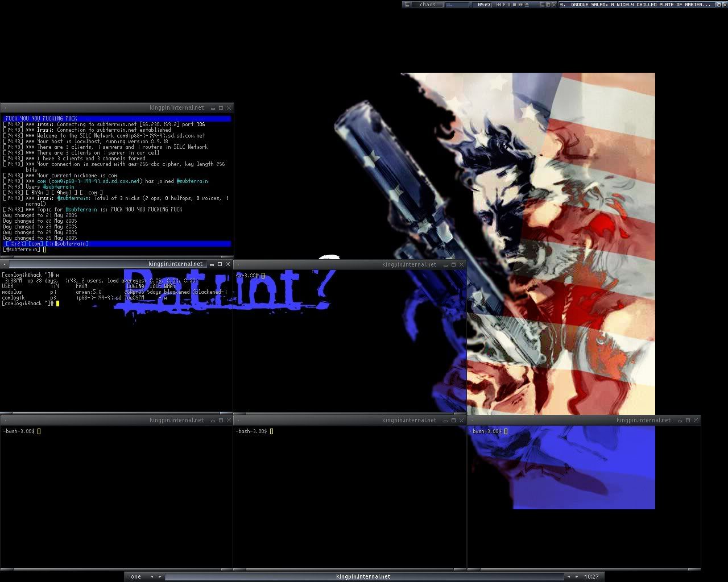
Task: Switch to next workspace next to 'one'
Action: click(x=160, y=576)
